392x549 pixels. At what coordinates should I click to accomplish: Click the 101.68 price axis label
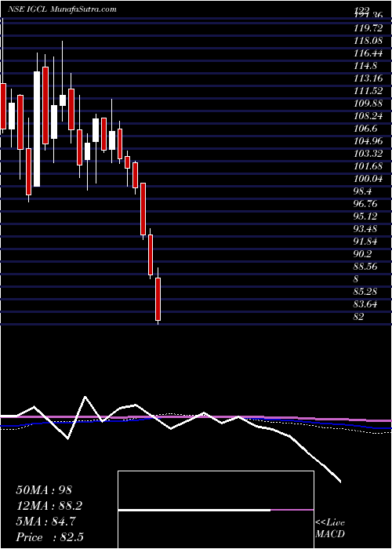point(368,166)
